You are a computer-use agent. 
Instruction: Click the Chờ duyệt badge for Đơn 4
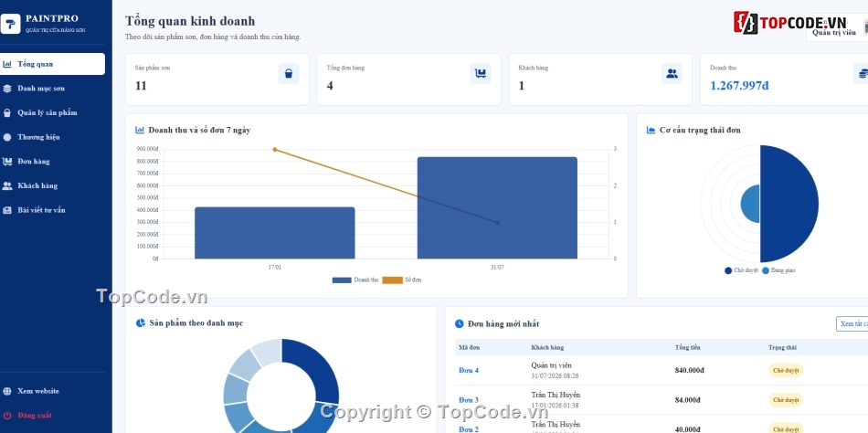tap(786, 371)
